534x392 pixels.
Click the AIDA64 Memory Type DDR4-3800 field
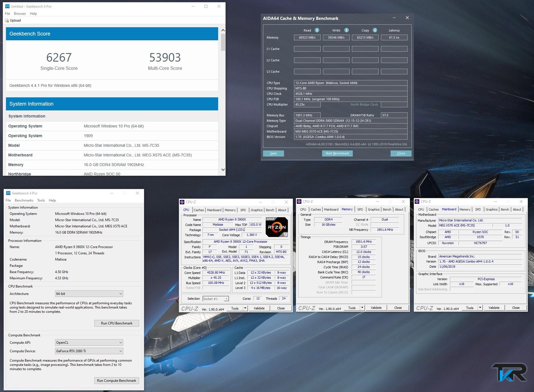pyautogui.click(x=351, y=121)
